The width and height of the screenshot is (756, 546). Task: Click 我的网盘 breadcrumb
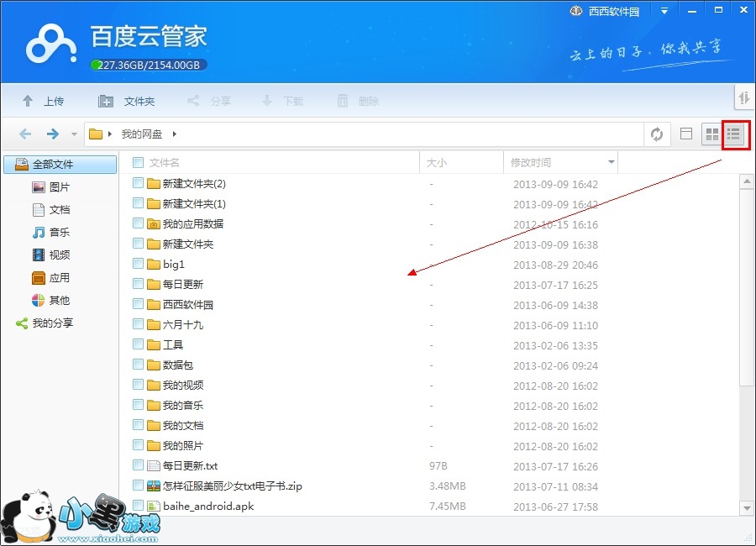point(142,134)
